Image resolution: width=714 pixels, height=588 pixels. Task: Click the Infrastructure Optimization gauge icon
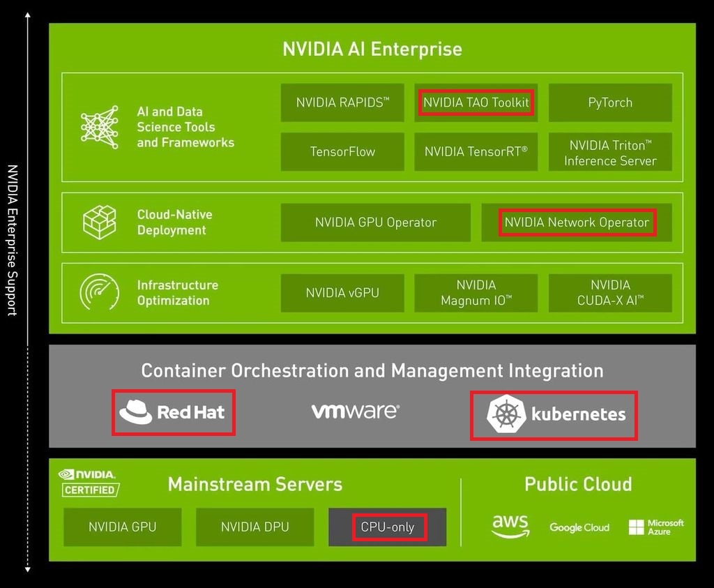pyautogui.click(x=100, y=292)
